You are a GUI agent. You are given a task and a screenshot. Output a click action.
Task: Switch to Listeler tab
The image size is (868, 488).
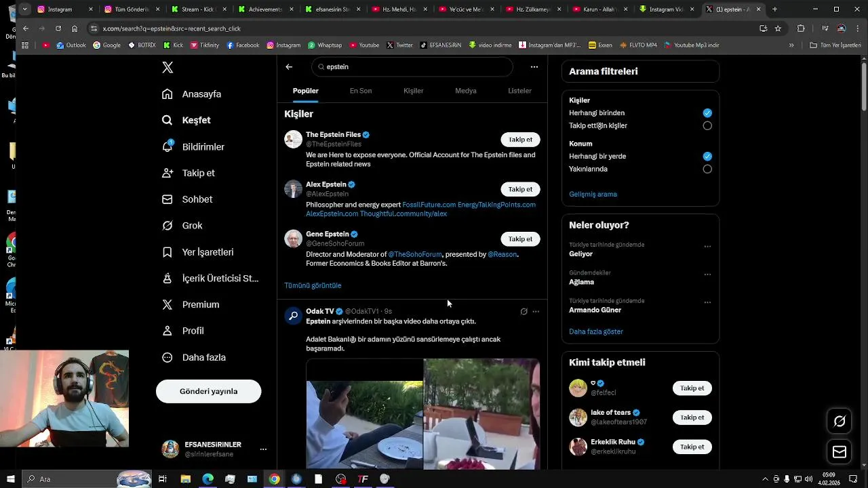[x=520, y=91]
